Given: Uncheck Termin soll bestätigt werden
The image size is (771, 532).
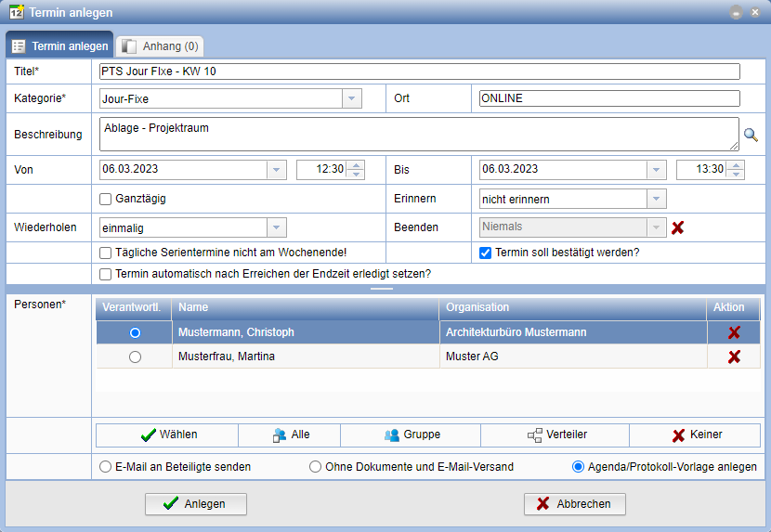Looking at the screenshot, I should click(x=485, y=253).
